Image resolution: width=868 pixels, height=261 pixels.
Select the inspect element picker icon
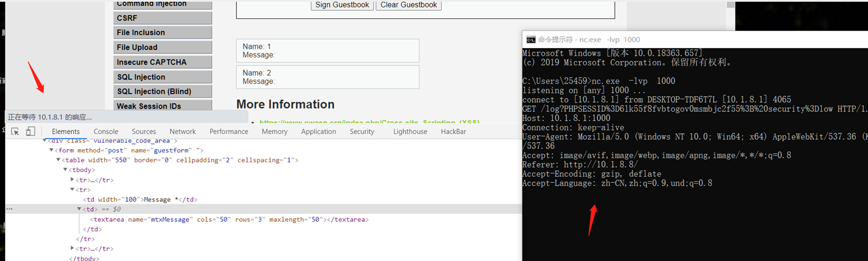tap(15, 131)
